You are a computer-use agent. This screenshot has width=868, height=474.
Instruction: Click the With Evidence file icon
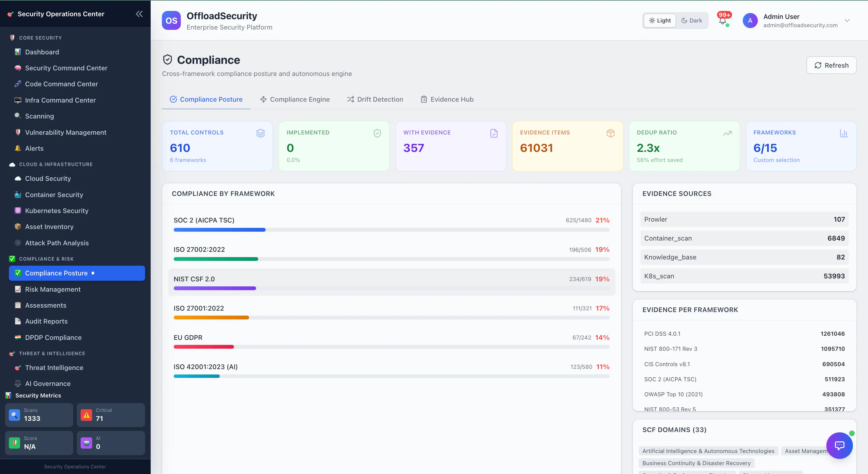tap(494, 133)
